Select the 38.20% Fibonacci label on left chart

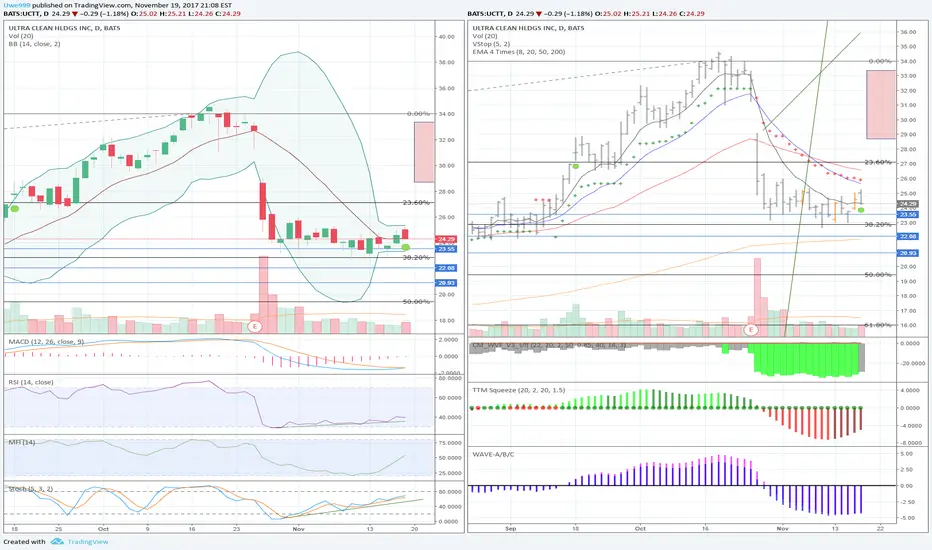[x=416, y=257]
